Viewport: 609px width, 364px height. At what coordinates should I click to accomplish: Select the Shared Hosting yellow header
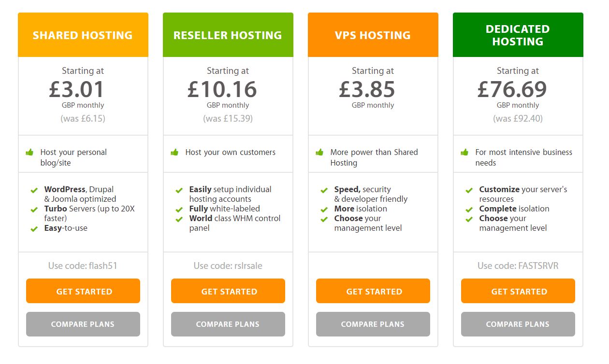tap(83, 35)
